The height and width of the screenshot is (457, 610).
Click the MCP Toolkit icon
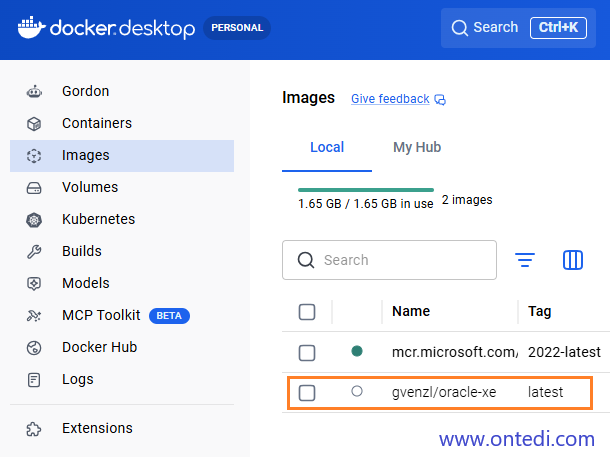(x=34, y=315)
